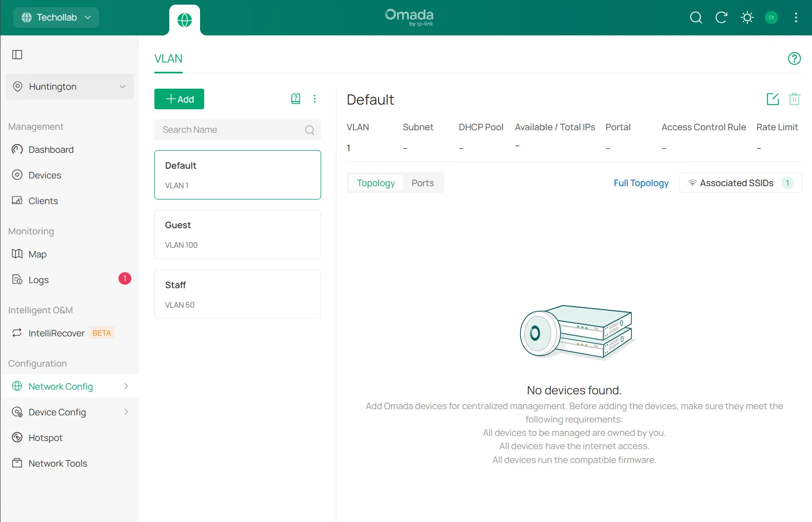Select the globe network tab

click(x=185, y=20)
